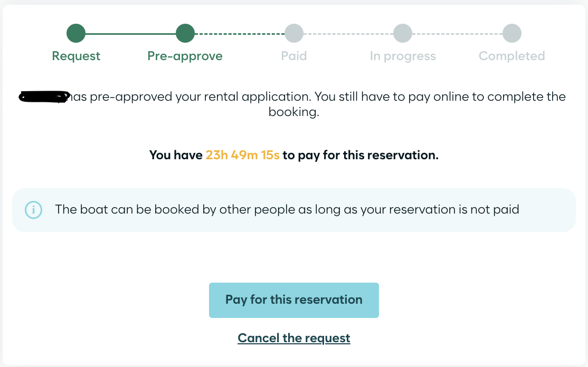Click the pre-approved rental application message
This screenshot has width=588, height=367.
tap(294, 104)
